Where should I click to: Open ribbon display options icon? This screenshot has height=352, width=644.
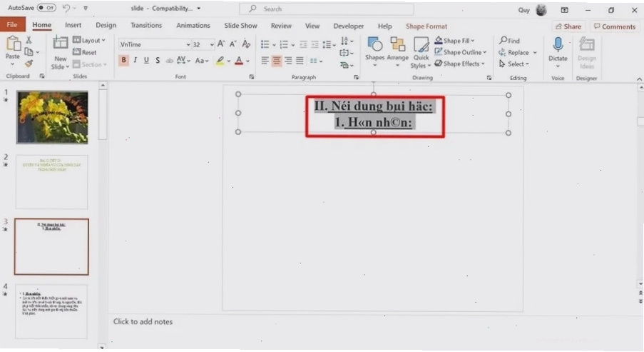(565, 10)
